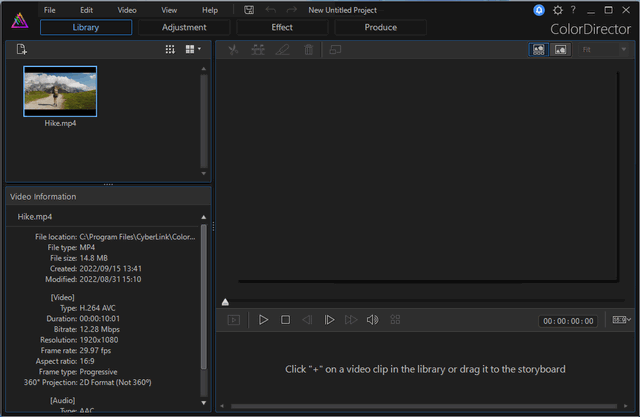Switch to the Adjustment tab
The height and width of the screenshot is (417, 640).
(184, 28)
